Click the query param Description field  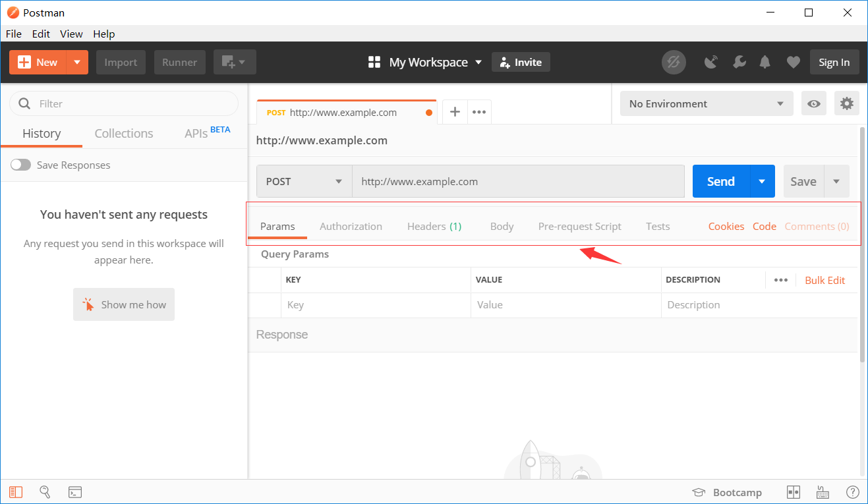pyautogui.click(x=759, y=305)
